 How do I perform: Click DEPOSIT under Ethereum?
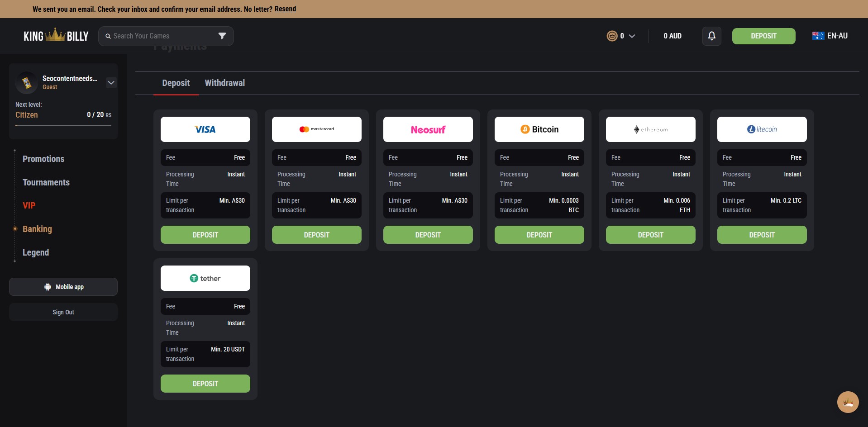651,235
